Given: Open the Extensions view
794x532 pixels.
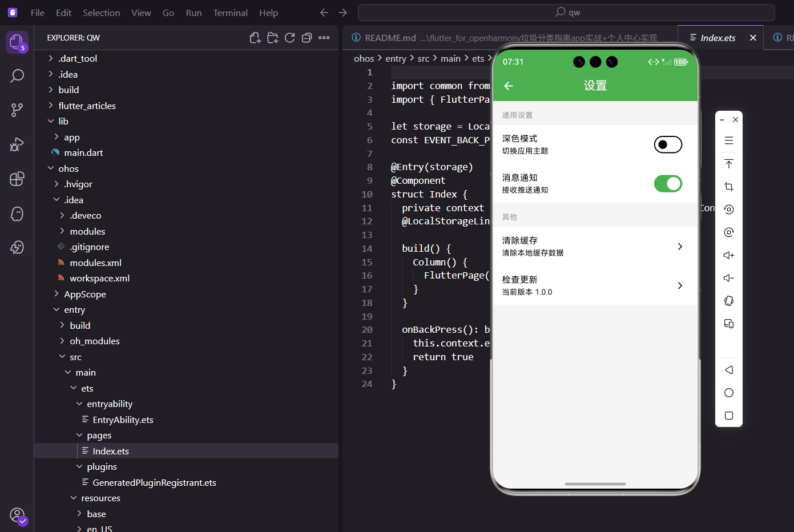Looking at the screenshot, I should [x=17, y=179].
